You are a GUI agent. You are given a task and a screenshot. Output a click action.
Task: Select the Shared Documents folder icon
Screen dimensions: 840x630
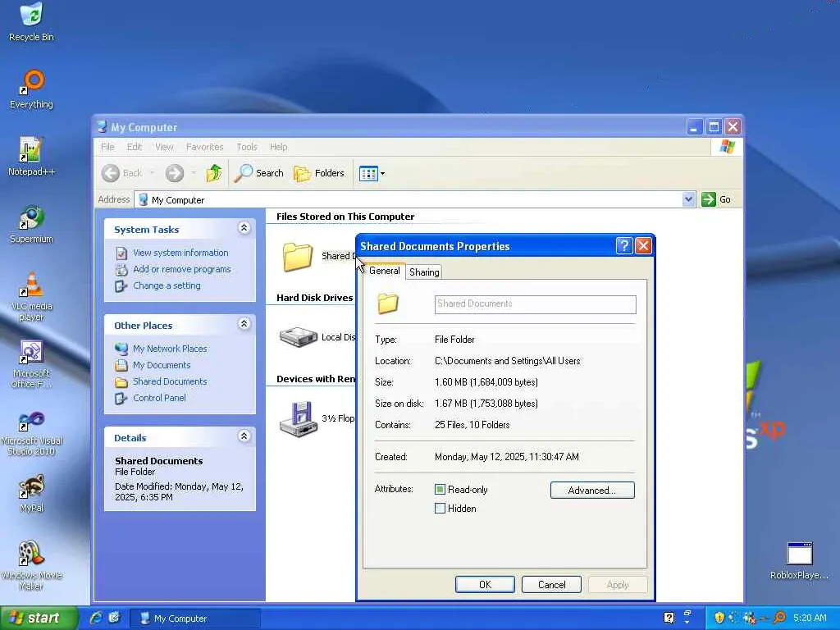(x=297, y=257)
